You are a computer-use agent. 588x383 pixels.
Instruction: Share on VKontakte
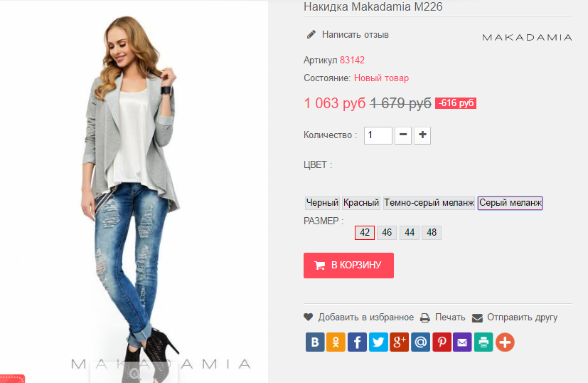point(315,342)
